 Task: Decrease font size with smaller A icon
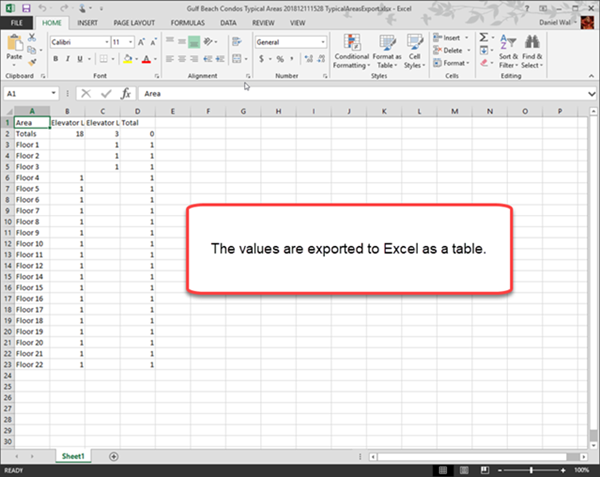[153, 42]
